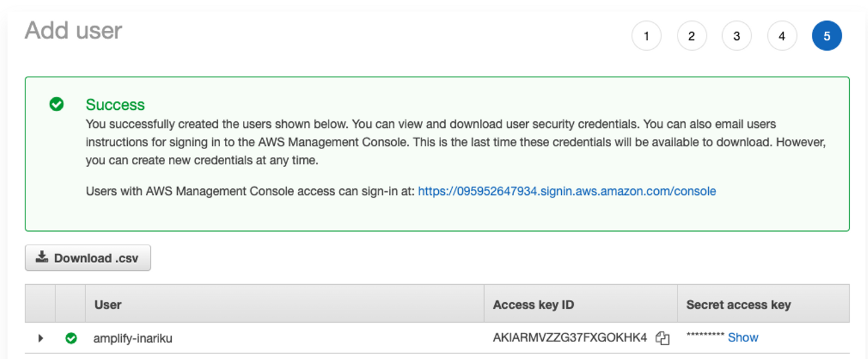This screenshot has width=868, height=359.
Task: Expand the amplify-inariku row details
Action: 40,338
